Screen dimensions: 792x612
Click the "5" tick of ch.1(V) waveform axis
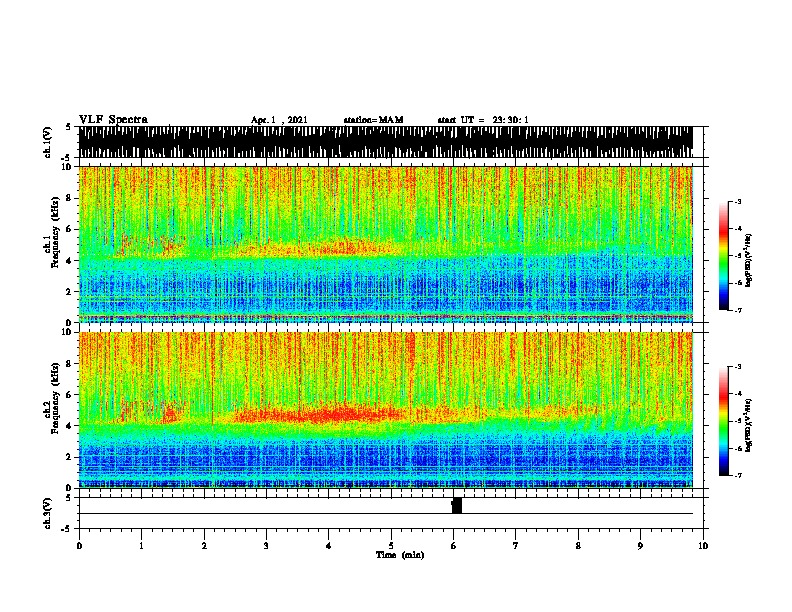(68, 127)
